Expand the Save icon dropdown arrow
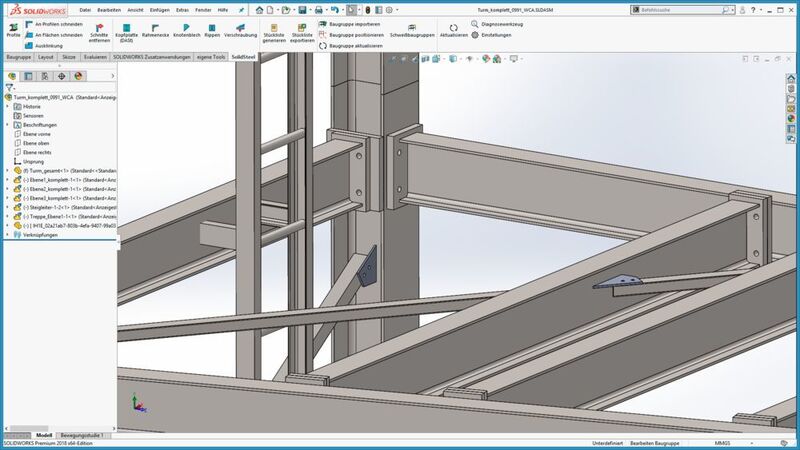The width and height of the screenshot is (800, 450). pyautogui.click(x=310, y=10)
